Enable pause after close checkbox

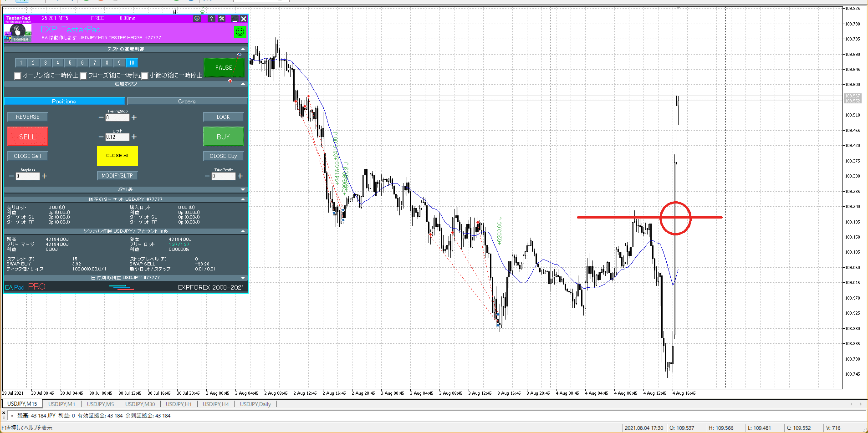[x=83, y=76]
